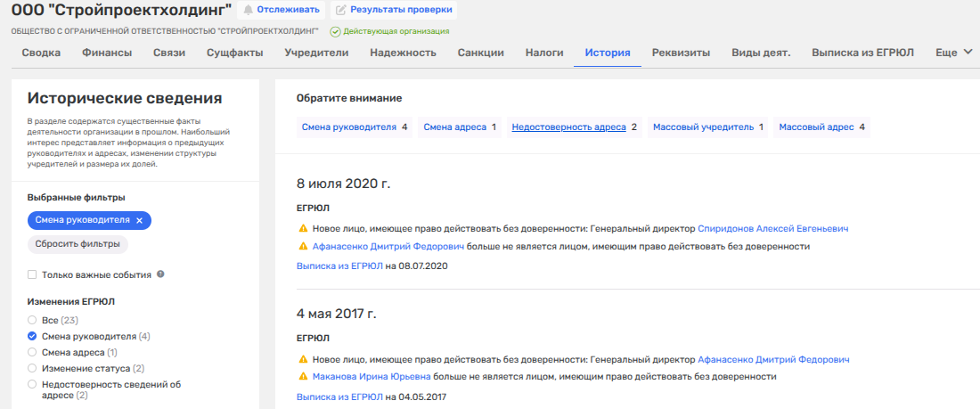Image resolution: width=980 pixels, height=409 pixels.
Task: Switch to the Финансы tab
Action: click(107, 53)
